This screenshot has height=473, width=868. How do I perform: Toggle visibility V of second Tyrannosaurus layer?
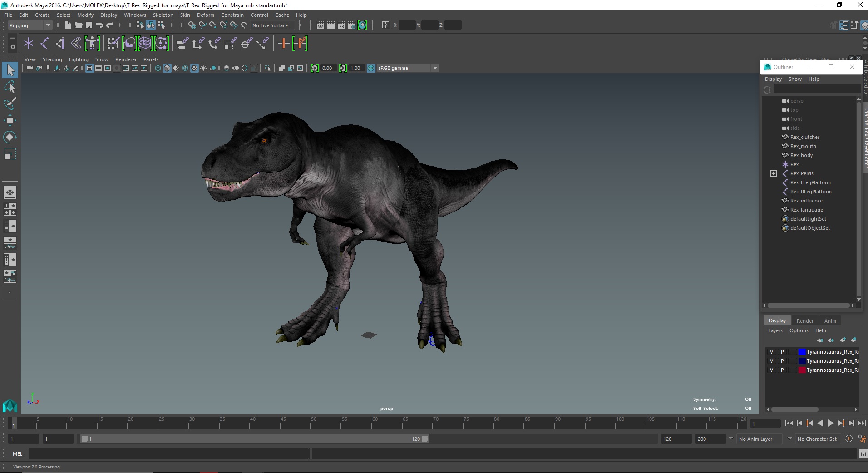tap(771, 361)
